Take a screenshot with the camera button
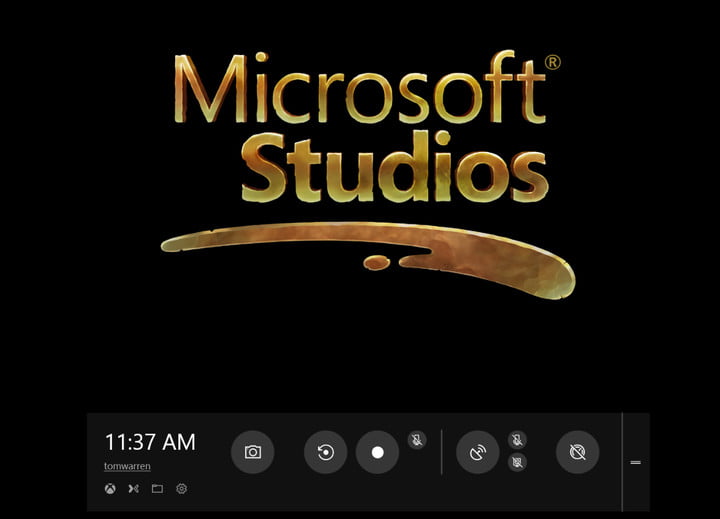This screenshot has width=720, height=519. (x=252, y=452)
